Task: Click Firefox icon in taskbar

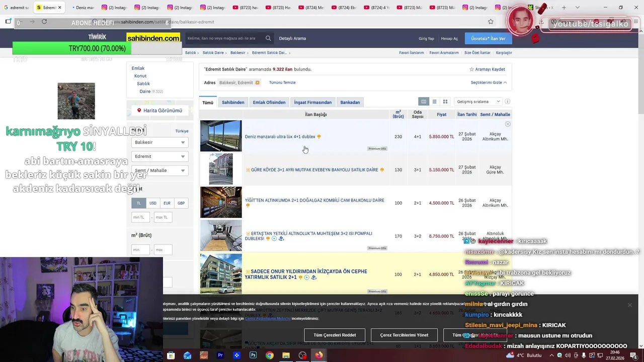Action: point(319,355)
